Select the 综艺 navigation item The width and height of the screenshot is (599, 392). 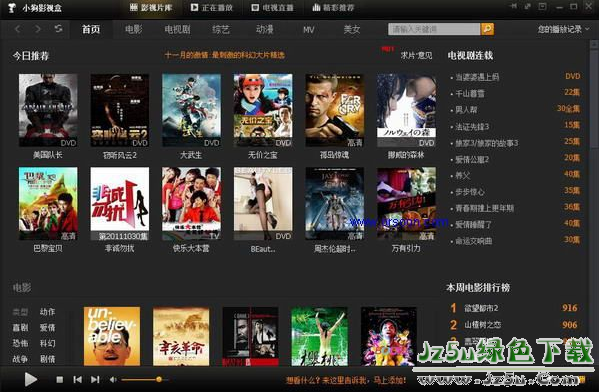(221, 29)
